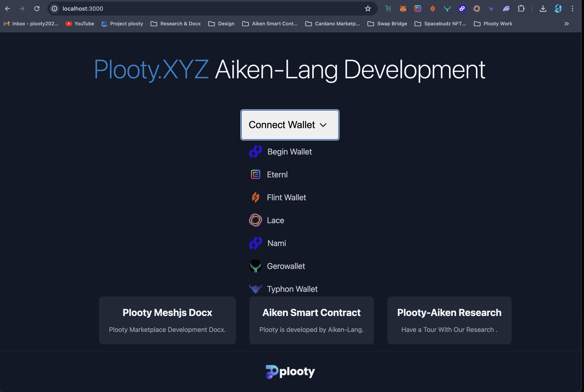Open the Chrome profile avatar
Viewport: 584px width, 392px height.
[558, 9]
